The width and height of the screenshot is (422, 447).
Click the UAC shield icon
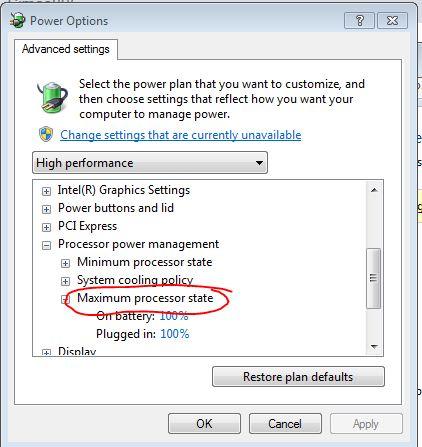coord(46,134)
